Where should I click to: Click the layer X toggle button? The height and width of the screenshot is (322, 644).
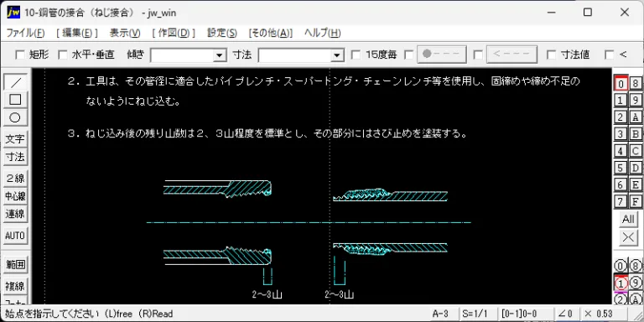[x=628, y=238]
